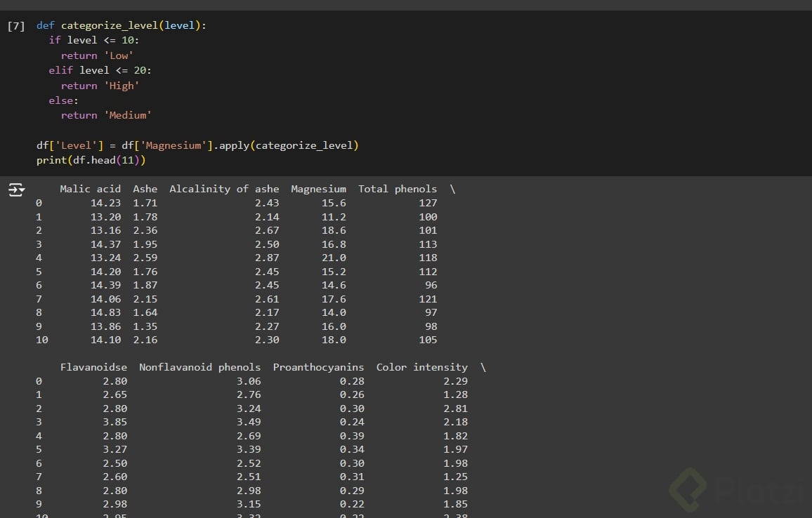Click Magnesium value 18.6

click(x=334, y=230)
